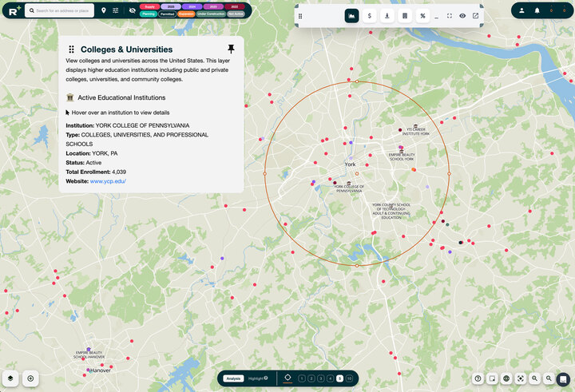Screen dimensions: 575x392
Task: Toggle the Under Construction status pill
Action: tap(211, 14)
